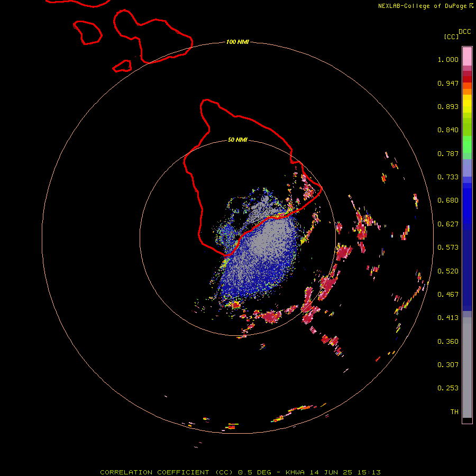
Task: Click the 0.360 scale value
Action: 448,342
